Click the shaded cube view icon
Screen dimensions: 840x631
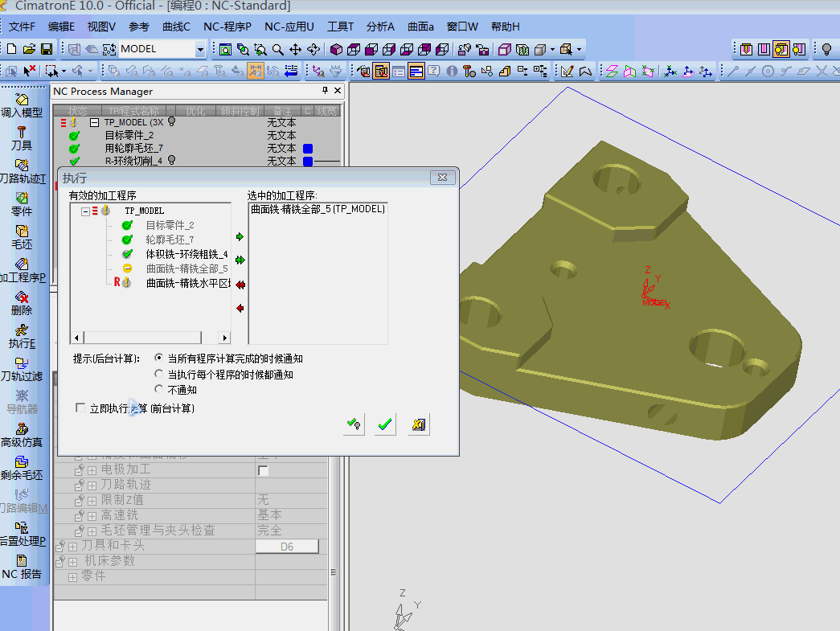(x=336, y=50)
